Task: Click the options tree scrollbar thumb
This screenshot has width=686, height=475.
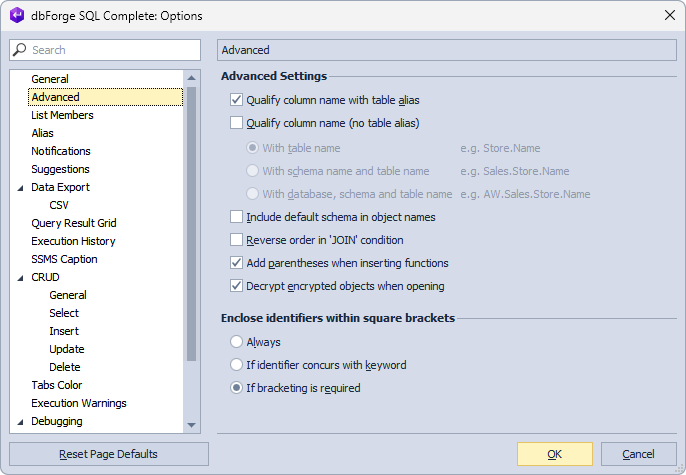Action: tap(191, 224)
